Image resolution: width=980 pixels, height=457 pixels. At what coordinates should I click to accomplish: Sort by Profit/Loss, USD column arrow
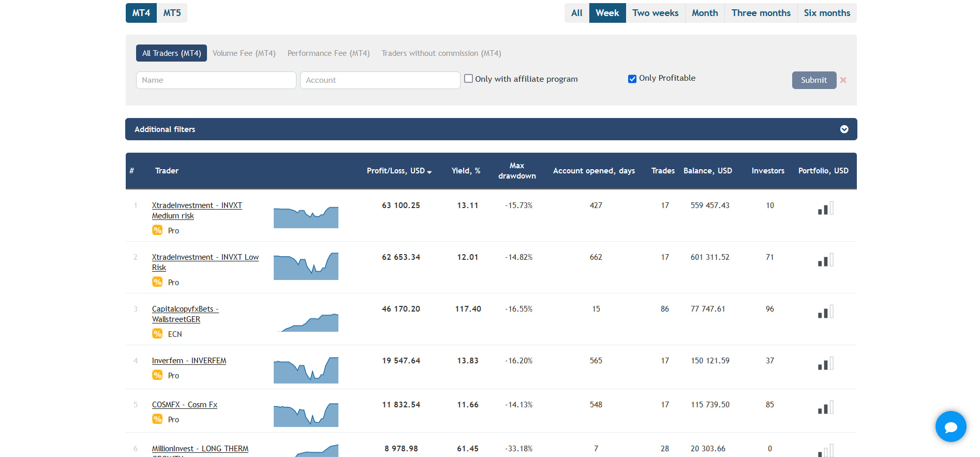(x=429, y=172)
